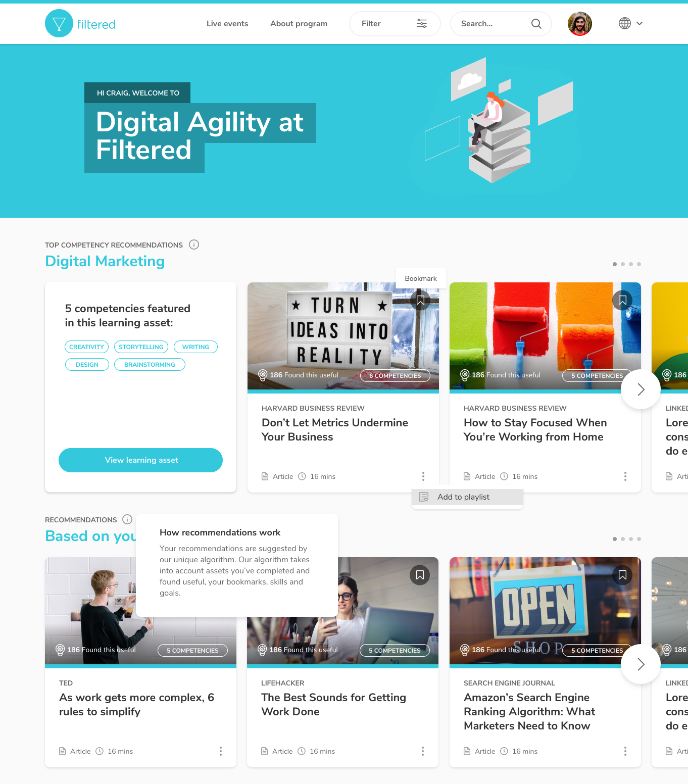The height and width of the screenshot is (784, 688).
Task: Advance recommendations carousel with next arrow
Action: coord(641,664)
